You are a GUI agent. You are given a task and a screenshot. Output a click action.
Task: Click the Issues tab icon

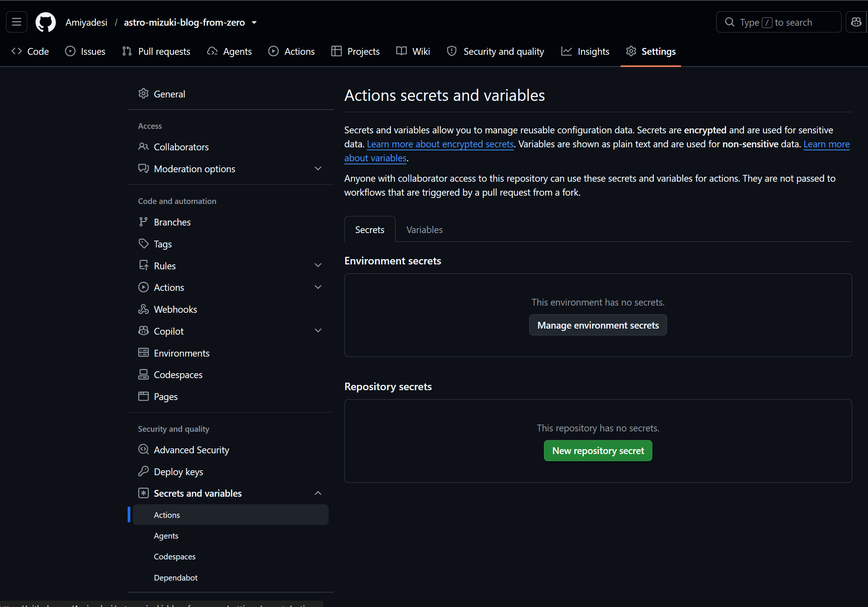[x=70, y=51]
